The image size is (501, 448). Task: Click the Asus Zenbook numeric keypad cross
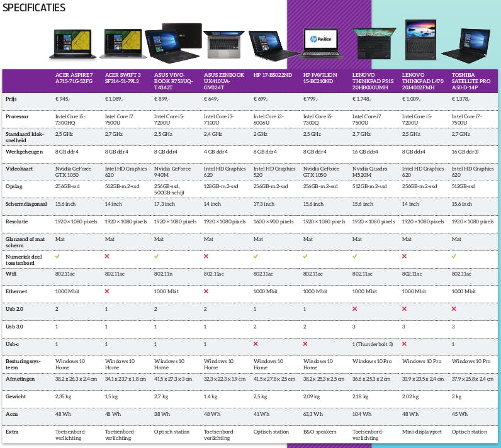coord(206,256)
